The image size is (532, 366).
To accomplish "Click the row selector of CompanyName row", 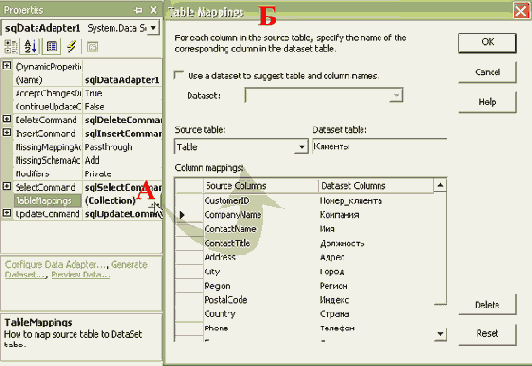I will [x=189, y=215].
